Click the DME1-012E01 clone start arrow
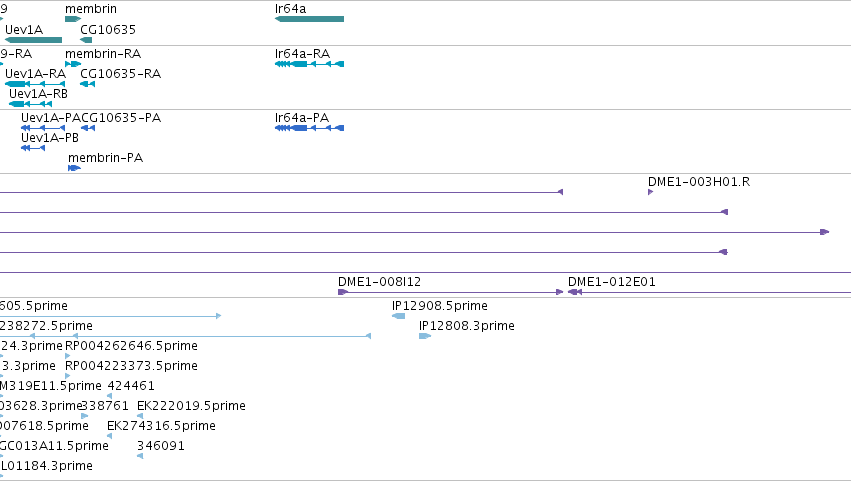The width and height of the screenshot is (851, 481). coord(575,292)
